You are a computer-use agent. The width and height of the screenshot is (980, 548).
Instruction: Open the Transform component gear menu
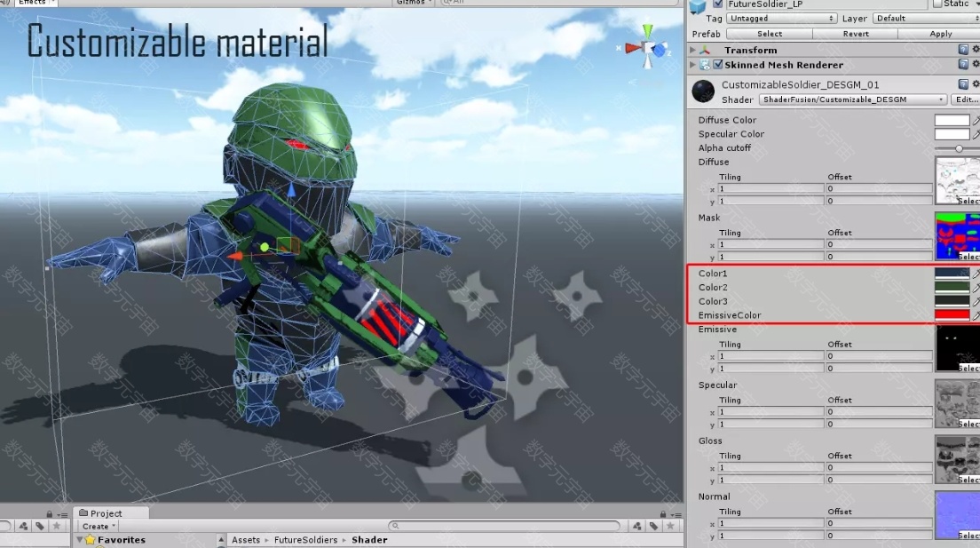pos(976,50)
